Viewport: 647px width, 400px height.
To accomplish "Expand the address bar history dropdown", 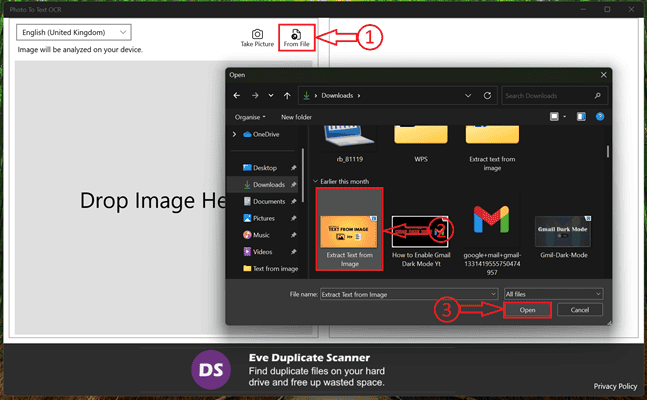I will 468,95.
